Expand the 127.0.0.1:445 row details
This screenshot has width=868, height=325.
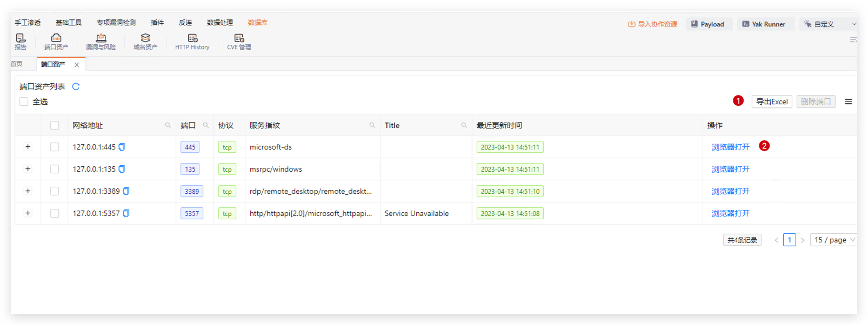pos(28,147)
